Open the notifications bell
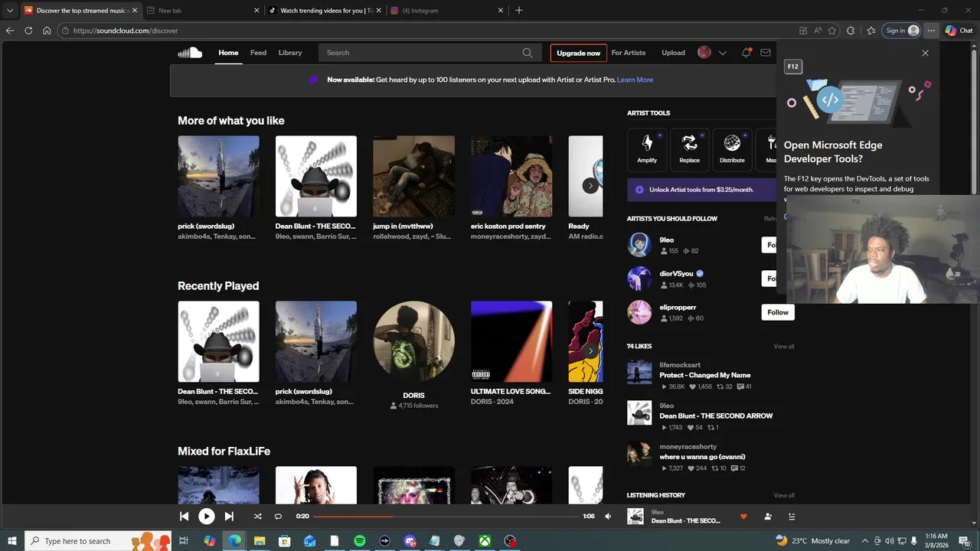The width and height of the screenshot is (980, 551). 746,53
